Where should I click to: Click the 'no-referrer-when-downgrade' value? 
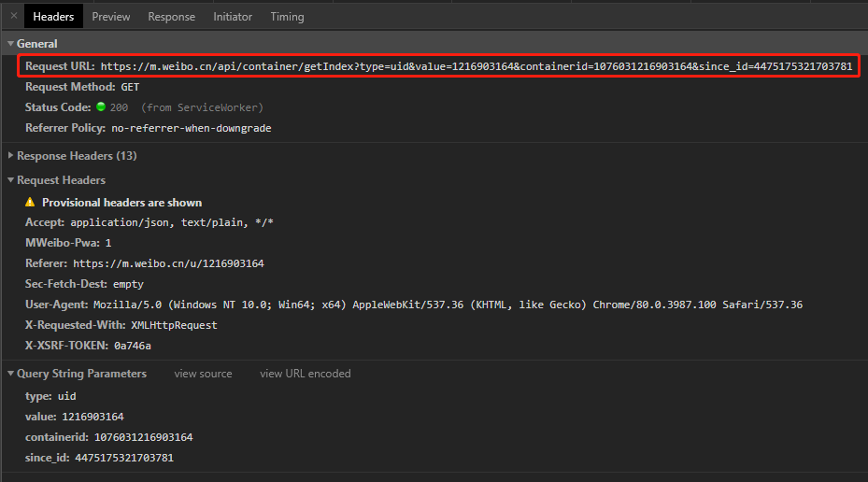(191, 128)
